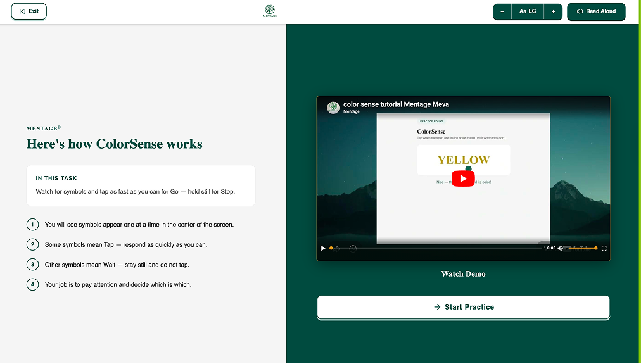Click the MENTAGE brand label above heading

pos(44,129)
